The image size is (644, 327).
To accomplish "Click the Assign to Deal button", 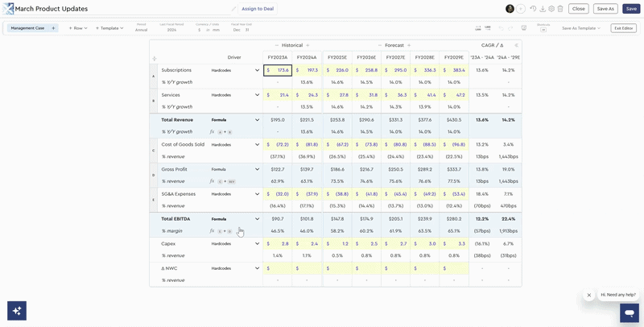I will click(x=258, y=9).
